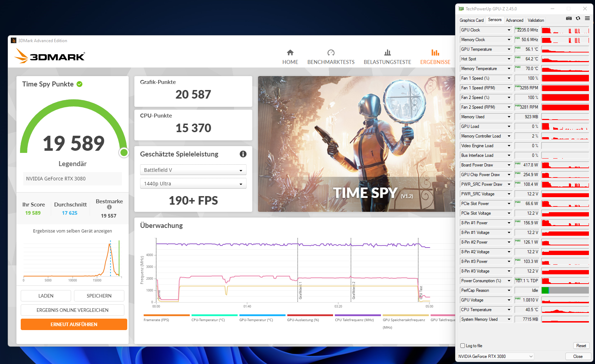Image resolution: width=595 pixels, height=364 pixels.
Task: Click the Grafiktest 1 marker in monitoring chart
Action: point(300,290)
